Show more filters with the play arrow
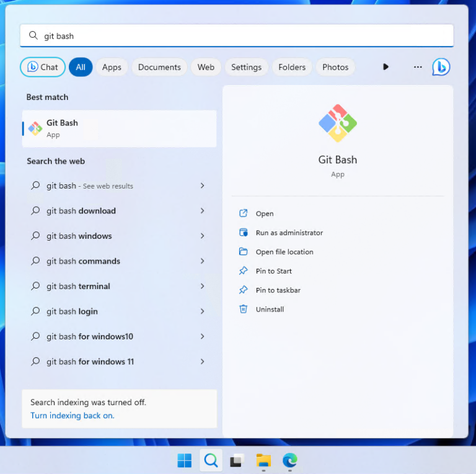476x474 pixels. (386, 67)
